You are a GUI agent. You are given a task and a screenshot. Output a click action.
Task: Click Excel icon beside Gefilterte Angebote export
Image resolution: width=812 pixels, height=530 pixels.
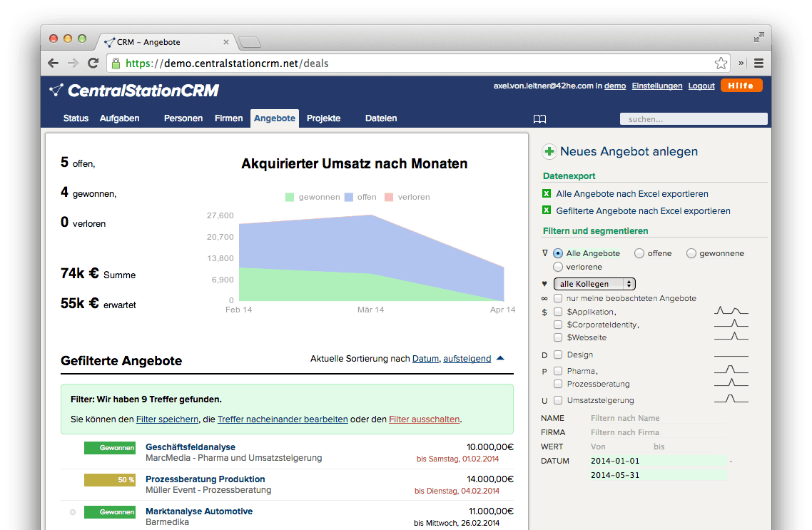tap(547, 210)
